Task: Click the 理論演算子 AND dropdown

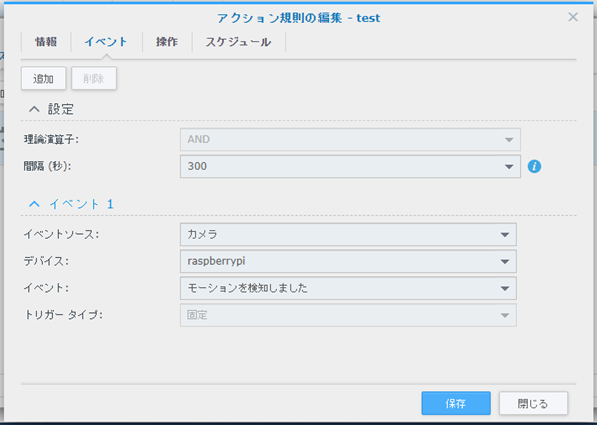Action: [x=350, y=139]
